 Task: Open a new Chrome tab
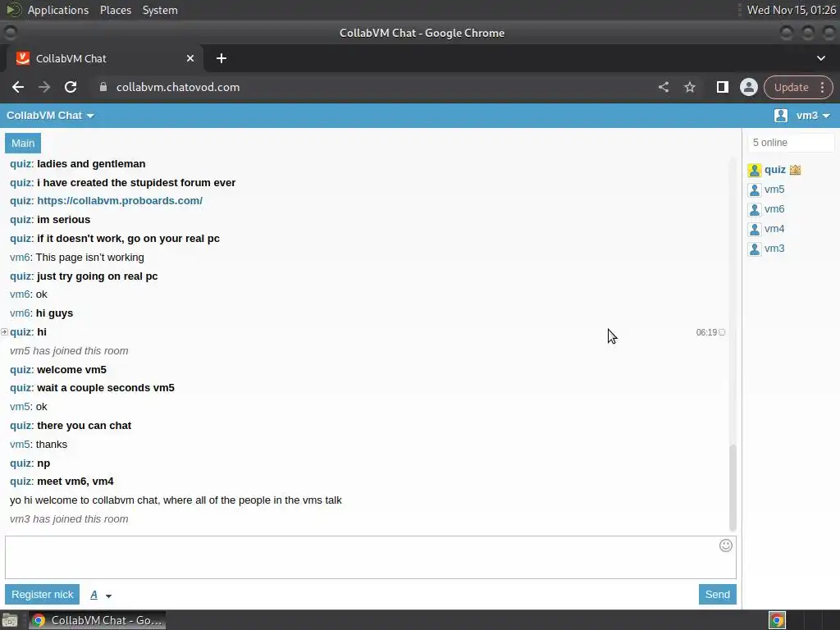tap(221, 58)
